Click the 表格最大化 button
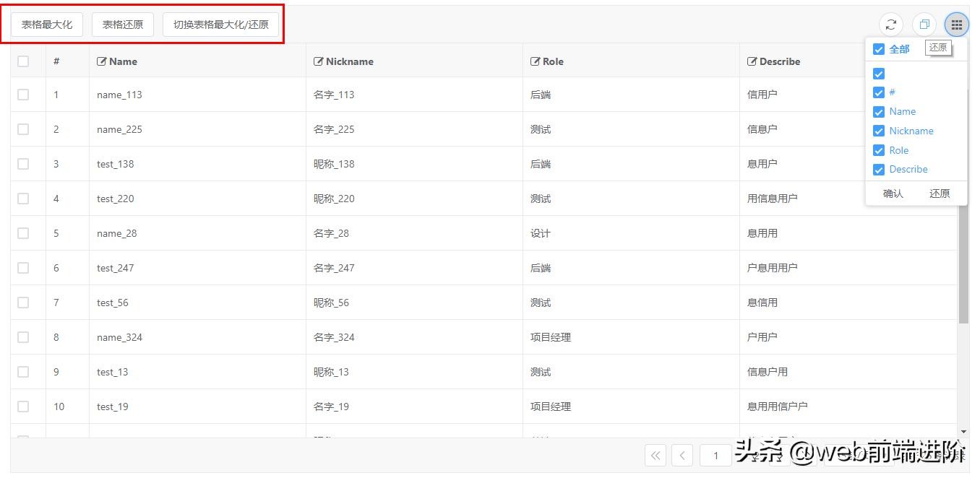980x478 pixels. [47, 25]
